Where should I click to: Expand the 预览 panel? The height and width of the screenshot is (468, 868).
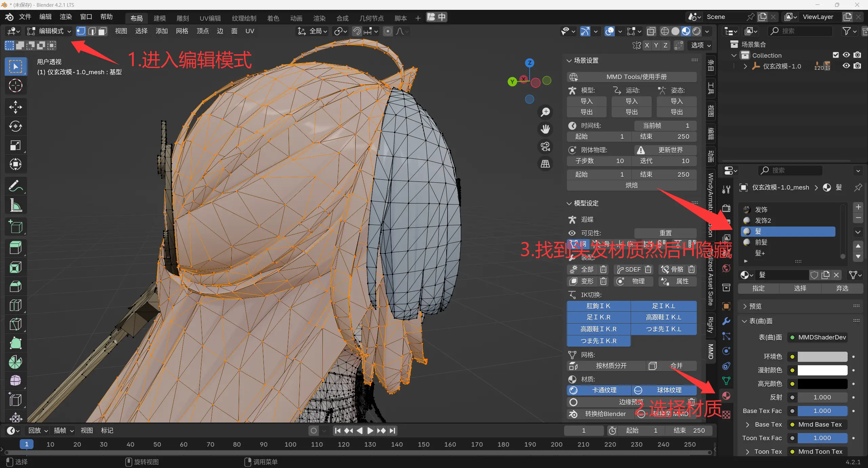pyautogui.click(x=755, y=306)
